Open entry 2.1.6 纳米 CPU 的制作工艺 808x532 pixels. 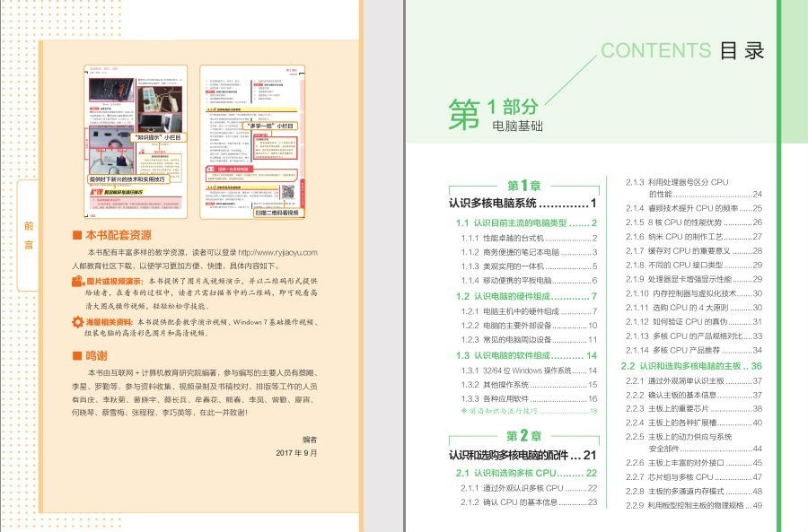pyautogui.click(x=694, y=236)
